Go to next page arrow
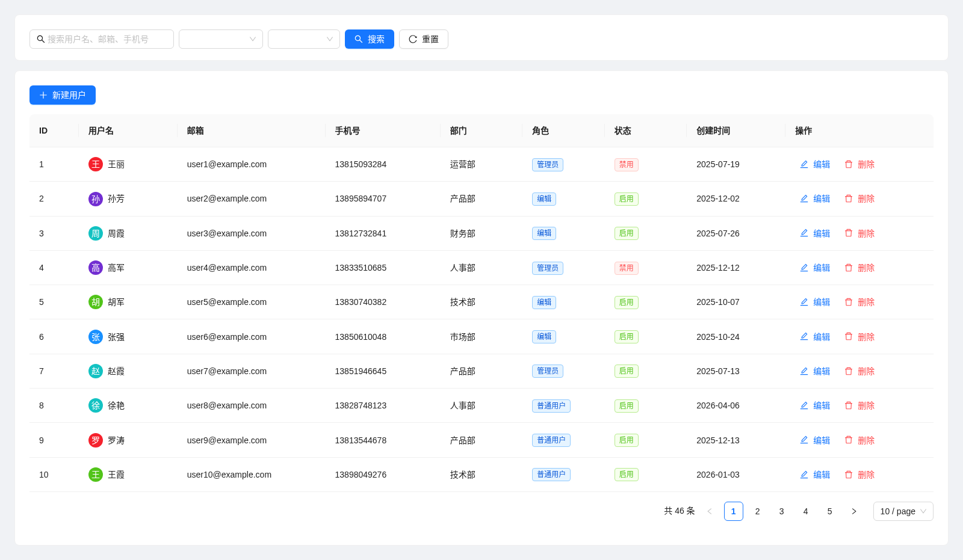This screenshot has width=963, height=560. point(854,511)
